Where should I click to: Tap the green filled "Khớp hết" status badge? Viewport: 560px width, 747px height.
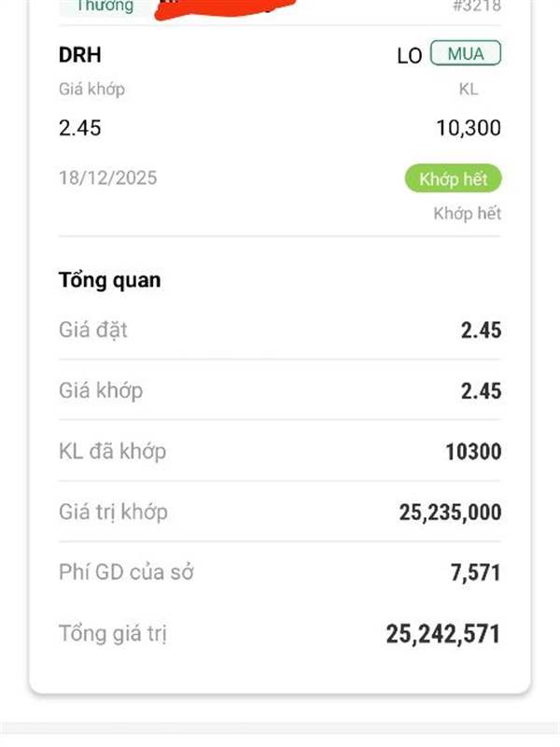(454, 179)
